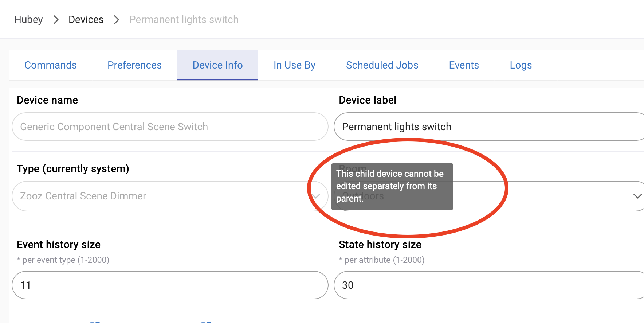Click the Event history size field
Viewport: 644px width, 323px height.
tap(170, 285)
